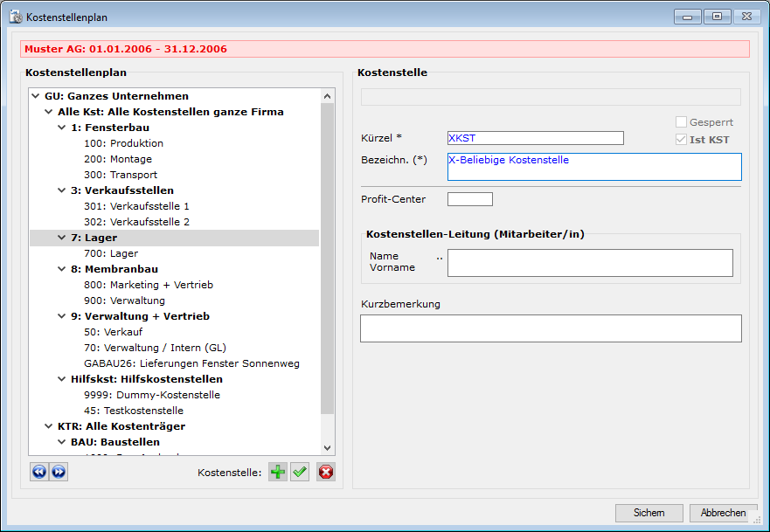Click the rewind double-arrow icon below tree
Image resolution: width=770 pixels, height=532 pixels.
(39, 472)
